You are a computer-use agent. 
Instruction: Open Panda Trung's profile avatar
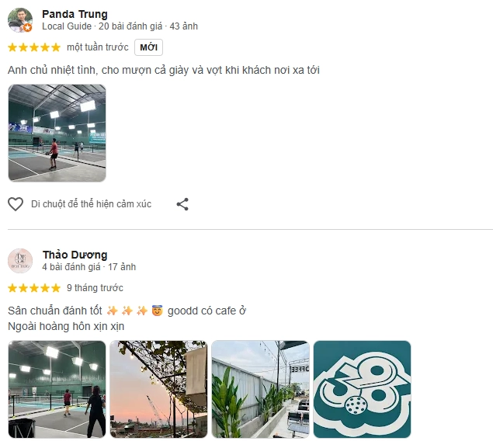20,20
